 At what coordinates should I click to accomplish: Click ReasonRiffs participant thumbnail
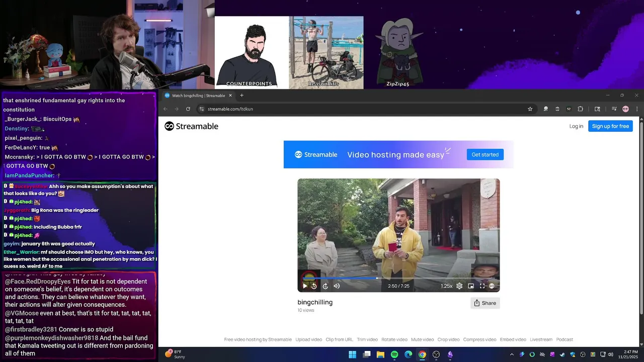326,52
